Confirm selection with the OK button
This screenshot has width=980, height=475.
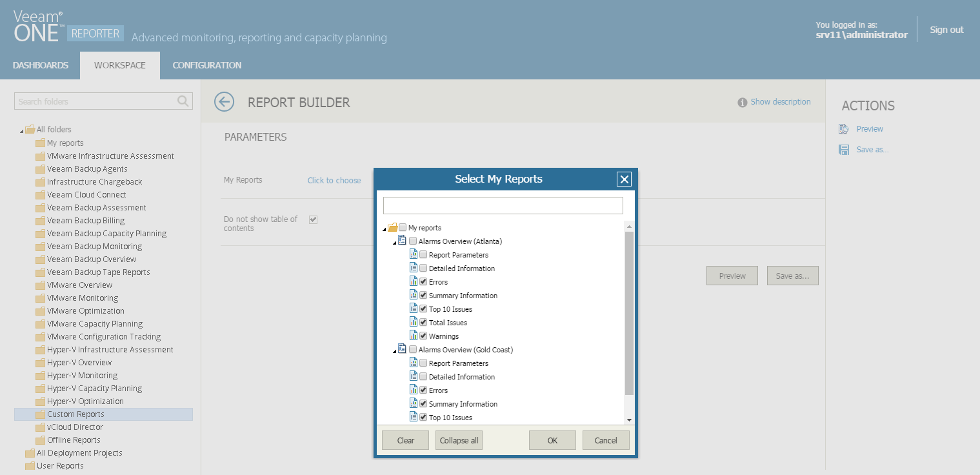[552, 440]
